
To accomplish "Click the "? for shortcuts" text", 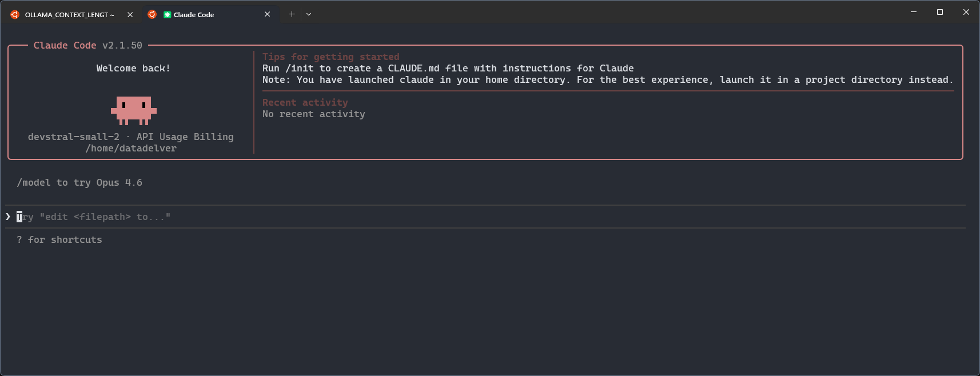I will [x=59, y=239].
